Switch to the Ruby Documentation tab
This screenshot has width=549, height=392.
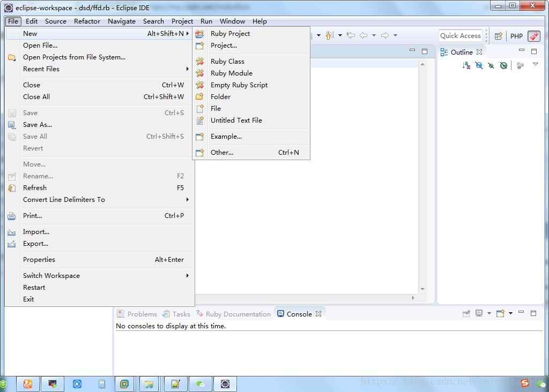click(x=234, y=314)
